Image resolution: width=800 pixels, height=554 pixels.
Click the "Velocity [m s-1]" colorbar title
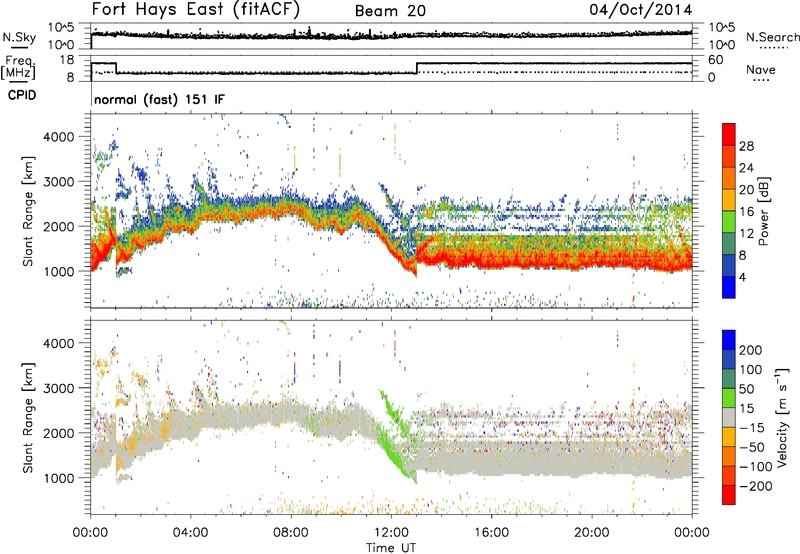click(x=782, y=417)
